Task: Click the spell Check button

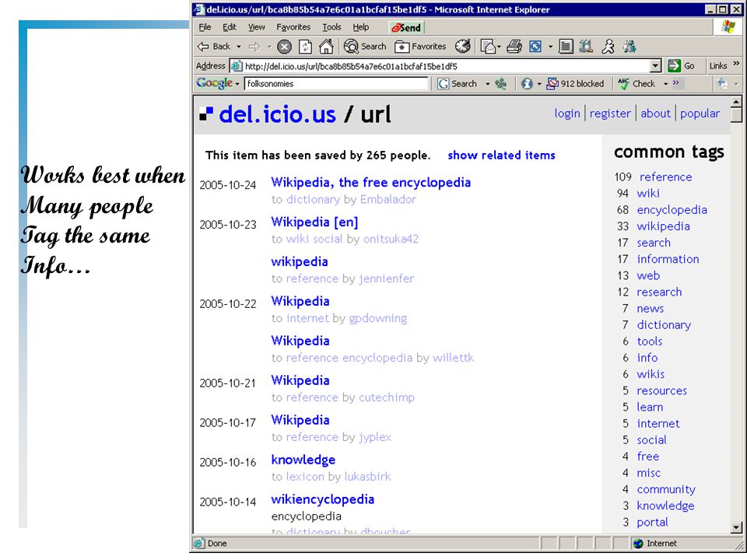Action: pos(637,84)
